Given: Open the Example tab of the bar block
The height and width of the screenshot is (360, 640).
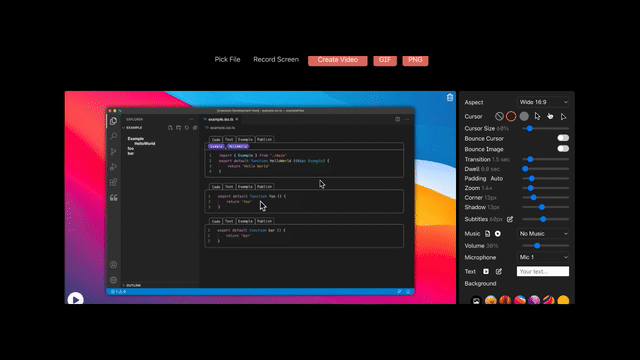Looking at the screenshot, I should coord(245,221).
